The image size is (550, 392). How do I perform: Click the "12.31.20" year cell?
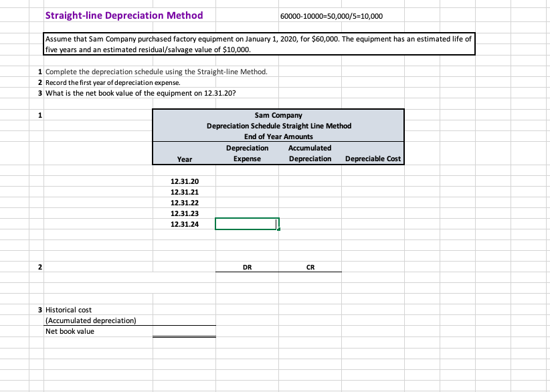pyautogui.click(x=184, y=181)
